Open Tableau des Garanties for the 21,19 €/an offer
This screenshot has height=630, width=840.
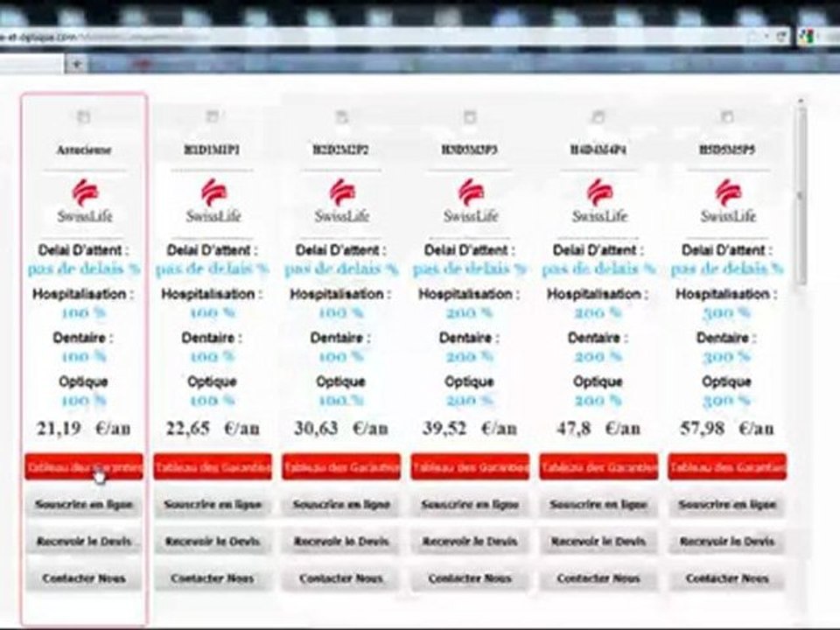coord(84,466)
